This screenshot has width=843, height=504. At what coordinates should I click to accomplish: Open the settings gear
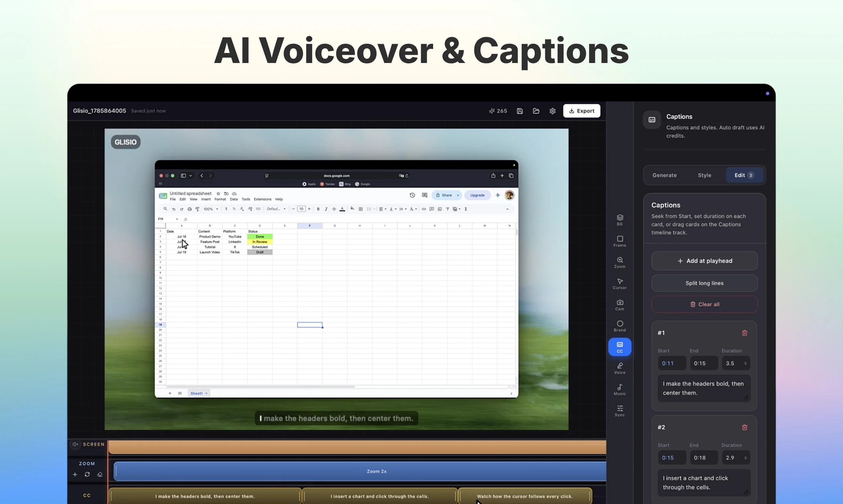coord(552,111)
